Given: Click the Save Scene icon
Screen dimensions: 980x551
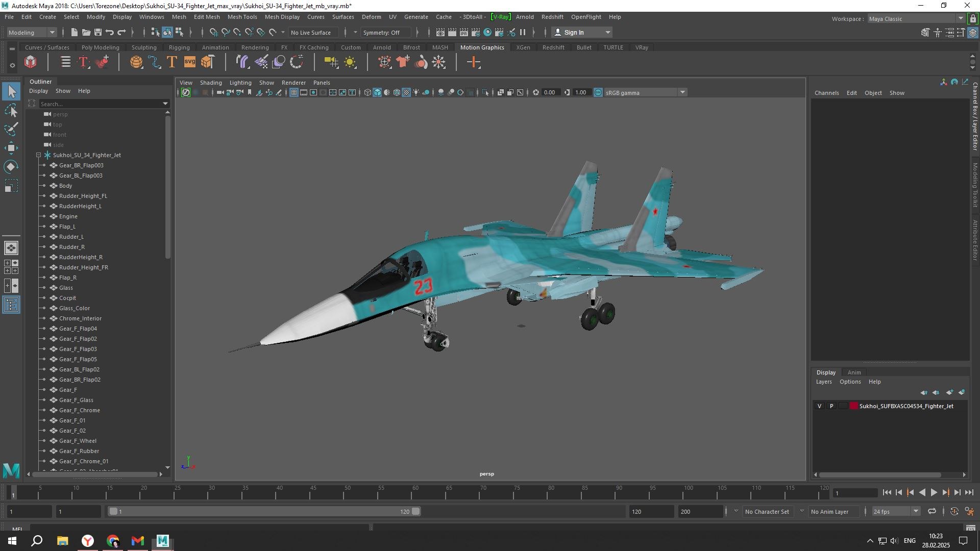Looking at the screenshot, I should click(98, 32).
